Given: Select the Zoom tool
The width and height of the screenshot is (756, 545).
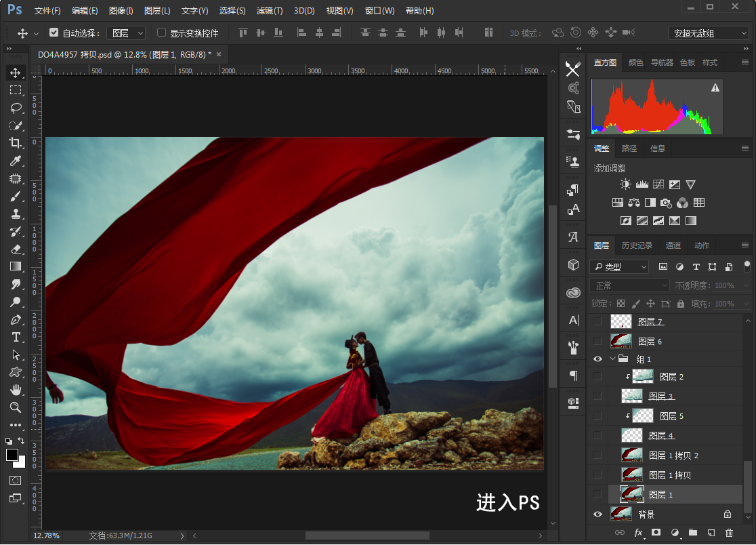Looking at the screenshot, I should coord(16,407).
